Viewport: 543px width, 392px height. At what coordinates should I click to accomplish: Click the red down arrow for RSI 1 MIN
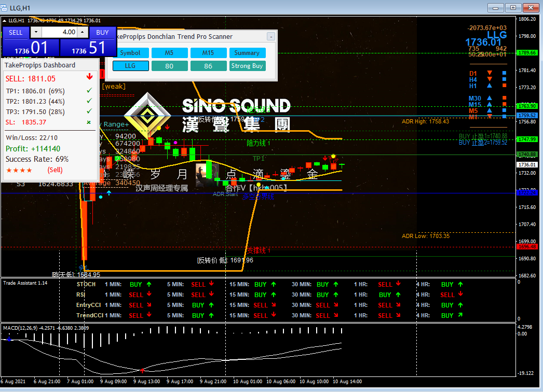point(149,294)
